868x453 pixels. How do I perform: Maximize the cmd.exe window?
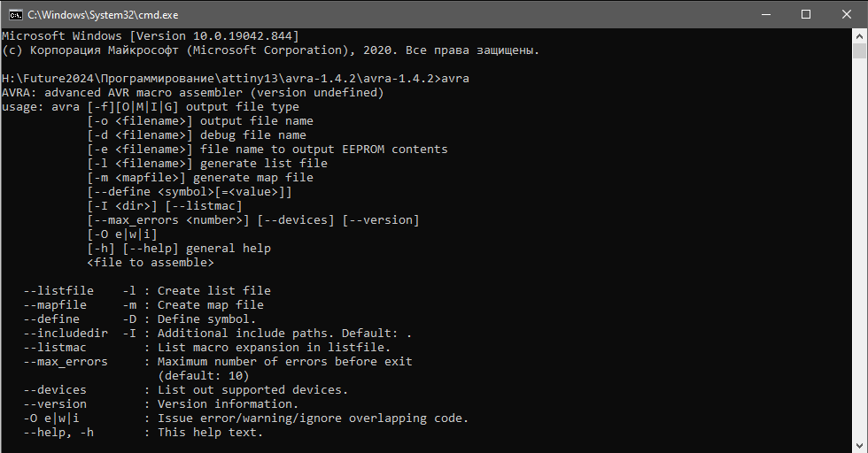[x=806, y=14]
